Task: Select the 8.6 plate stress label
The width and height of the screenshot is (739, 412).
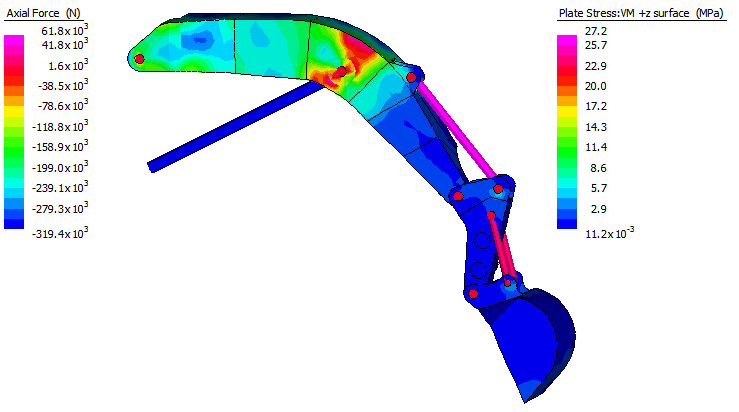Action: [599, 168]
